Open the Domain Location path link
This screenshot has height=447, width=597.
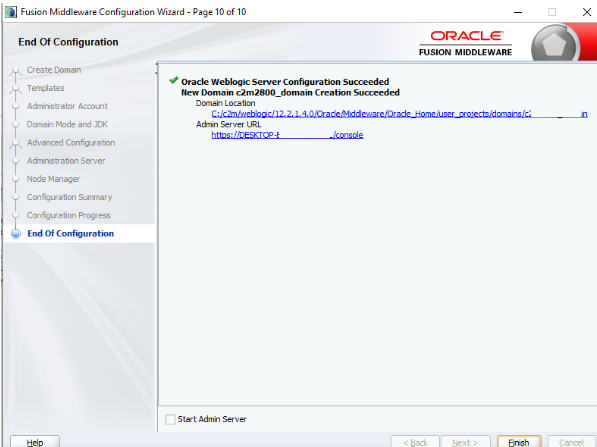tap(399, 114)
